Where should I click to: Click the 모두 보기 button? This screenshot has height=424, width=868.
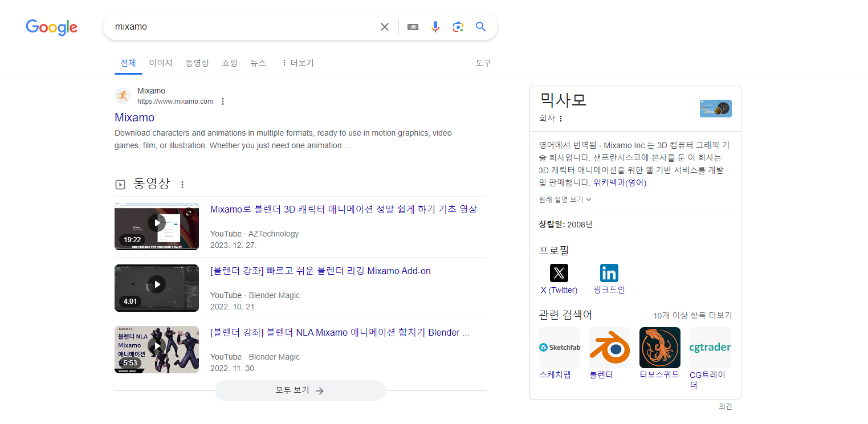[x=300, y=390]
